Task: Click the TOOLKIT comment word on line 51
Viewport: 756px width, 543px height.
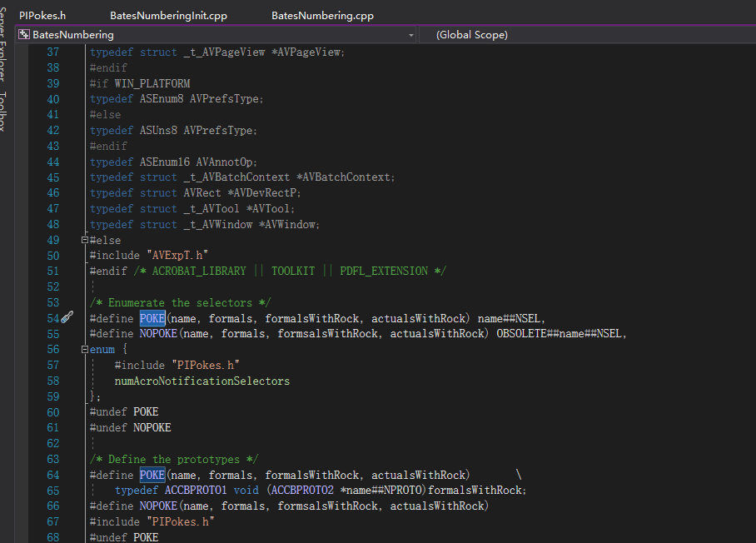Action: [293, 271]
